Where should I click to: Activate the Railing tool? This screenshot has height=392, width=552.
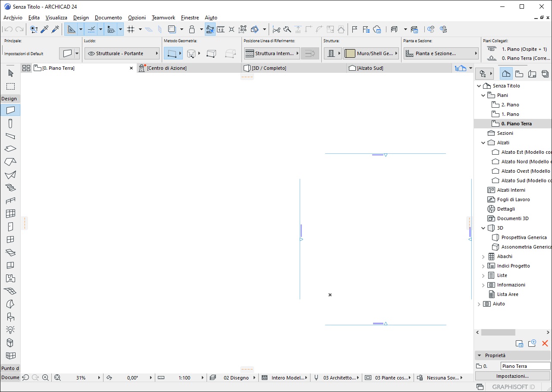[10, 201]
